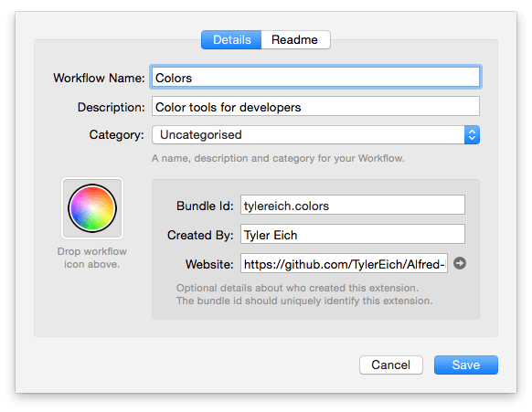The image size is (532, 412).
Task: Save the workflow details
Action: 466,364
